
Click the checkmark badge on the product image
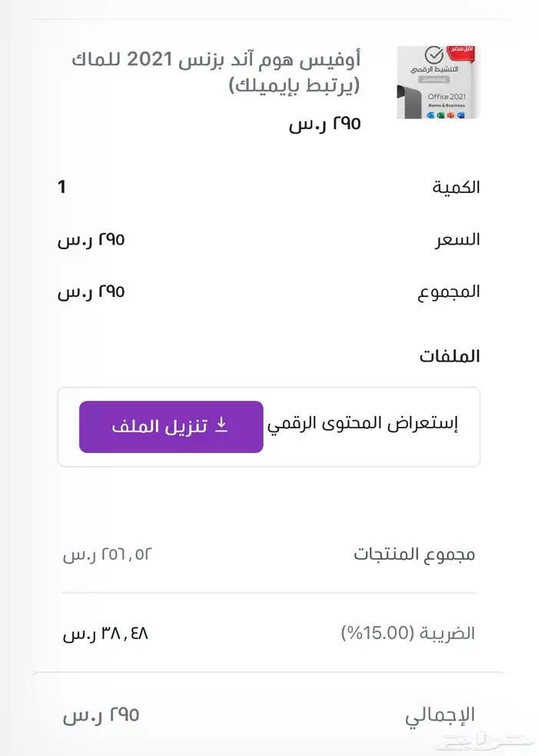433,55
